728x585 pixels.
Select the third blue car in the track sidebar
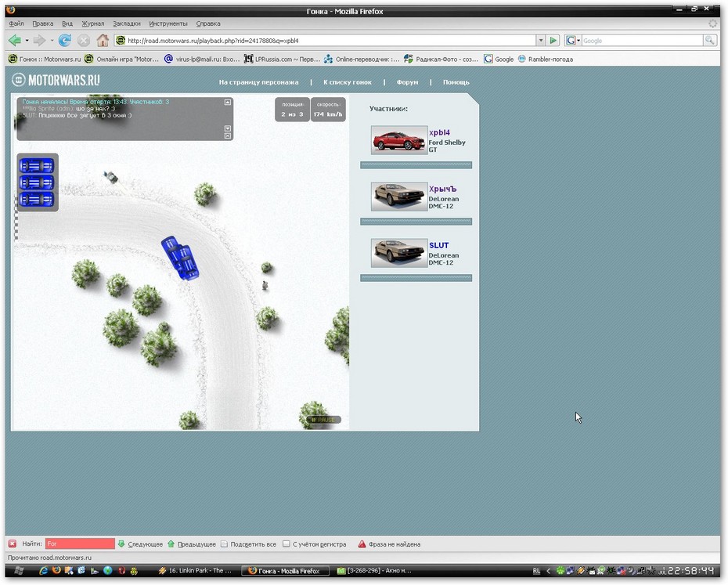point(37,200)
